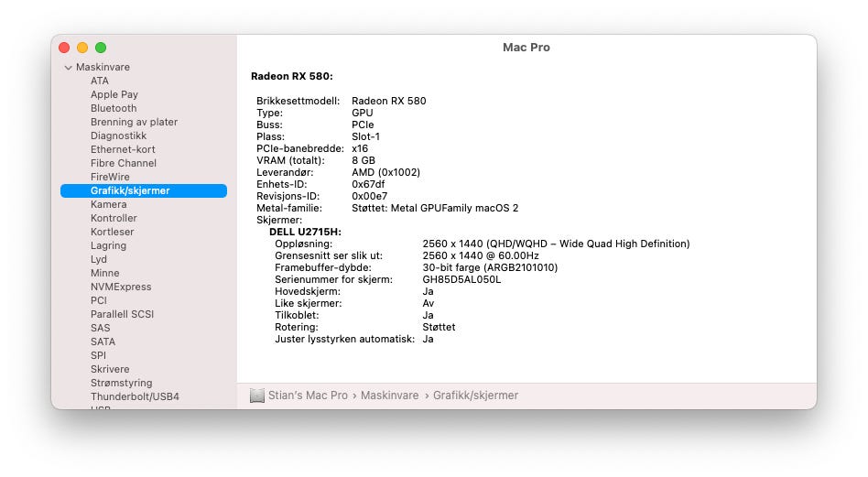The height and width of the screenshot is (477, 868).
Task: Go to Stian's Mac Pro in path bar
Action: coord(308,396)
